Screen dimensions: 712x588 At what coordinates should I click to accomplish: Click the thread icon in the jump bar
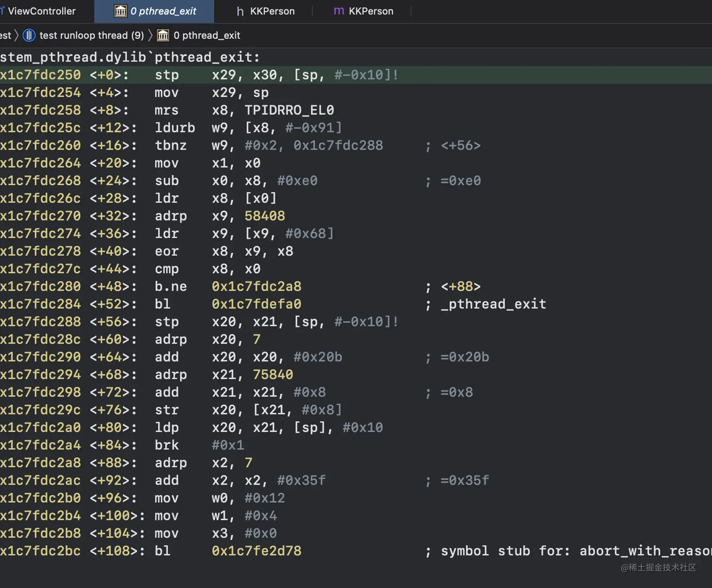[x=29, y=35]
